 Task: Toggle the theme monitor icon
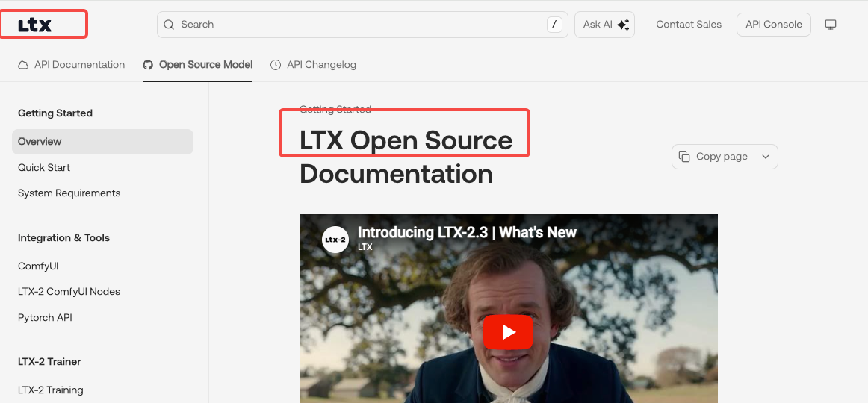click(831, 25)
